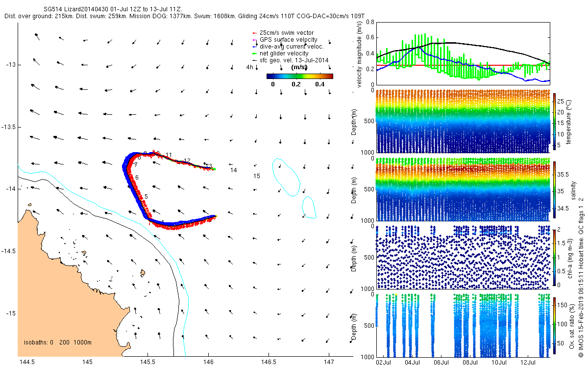Click day 15 label east of the track
The image size is (588, 368).
(256, 176)
